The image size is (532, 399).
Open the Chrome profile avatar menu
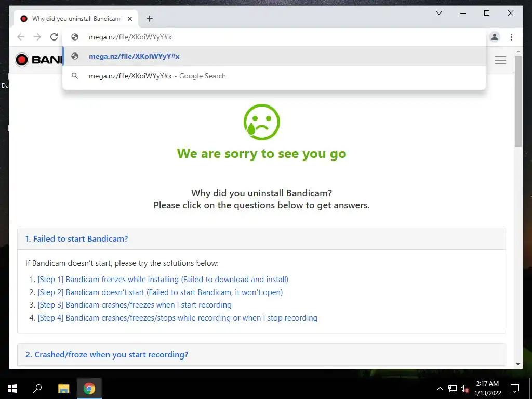(495, 37)
